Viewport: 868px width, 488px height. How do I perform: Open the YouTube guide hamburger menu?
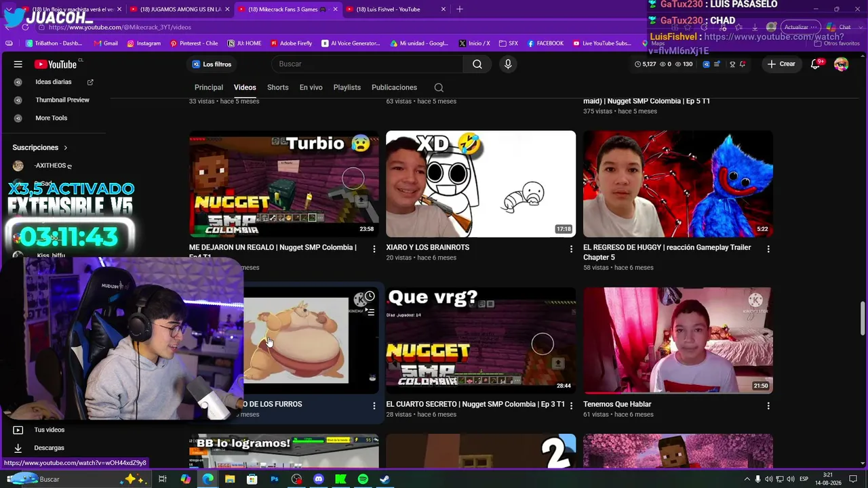18,64
